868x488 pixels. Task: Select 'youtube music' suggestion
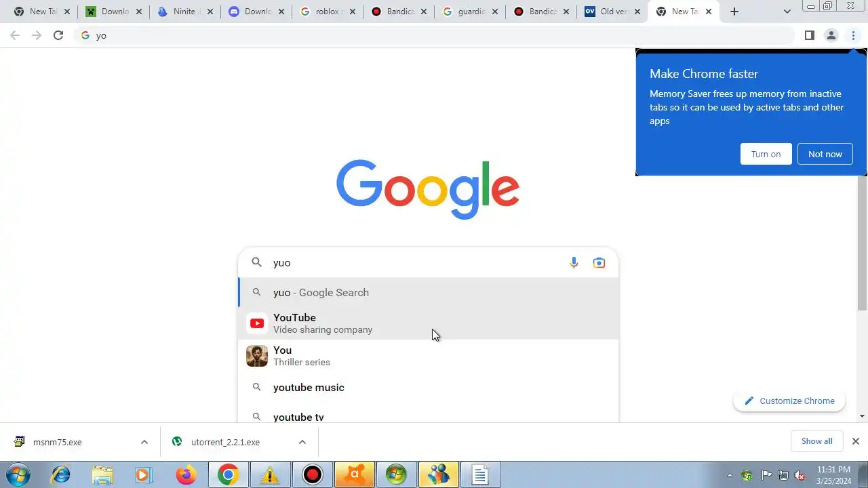point(429,388)
